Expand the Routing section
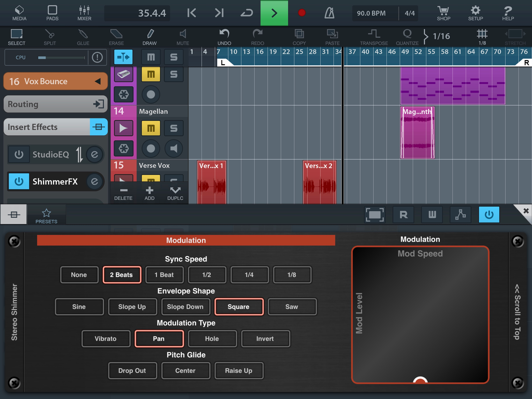Screen dimensions: 532x399 (55, 104)
